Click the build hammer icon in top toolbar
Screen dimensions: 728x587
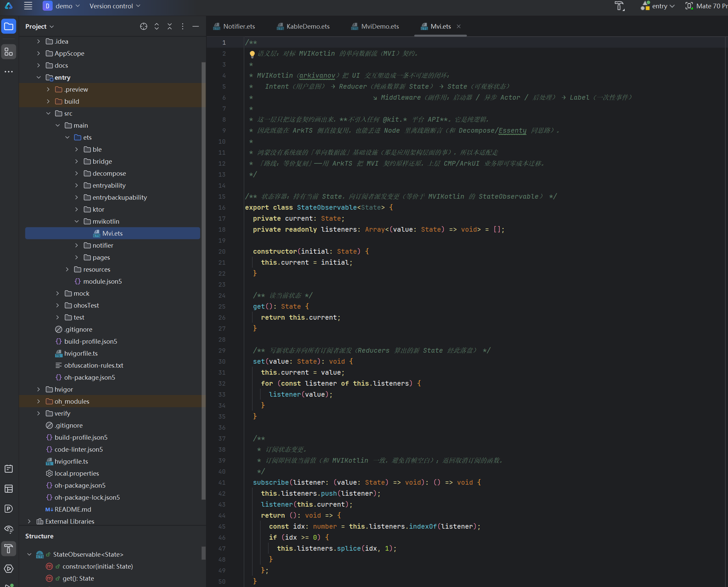pyautogui.click(x=619, y=6)
